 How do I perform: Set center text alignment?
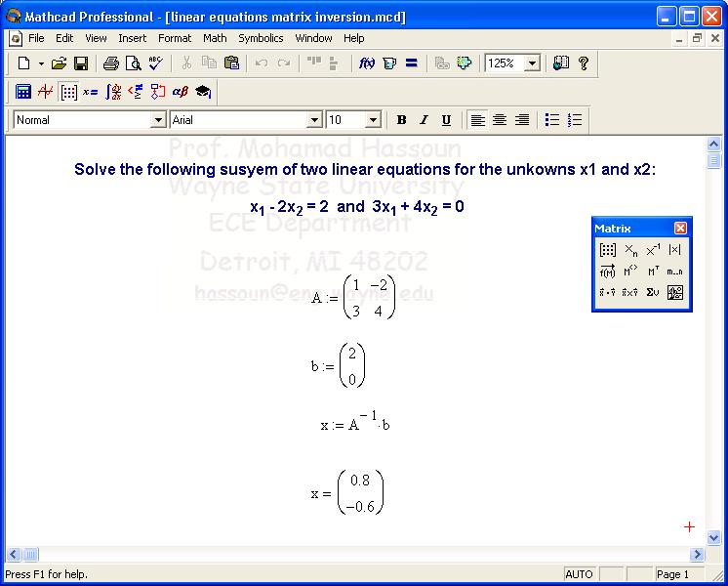coord(500,120)
